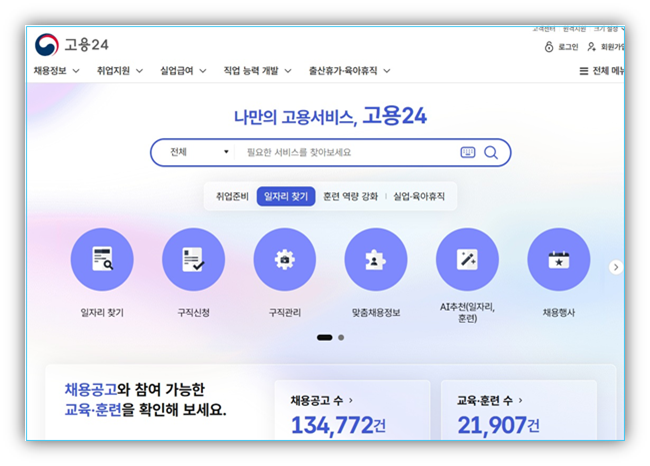Image resolution: width=650 pixels, height=466 pixels.
Task: Open the 구직신청 icon
Action: point(193,260)
